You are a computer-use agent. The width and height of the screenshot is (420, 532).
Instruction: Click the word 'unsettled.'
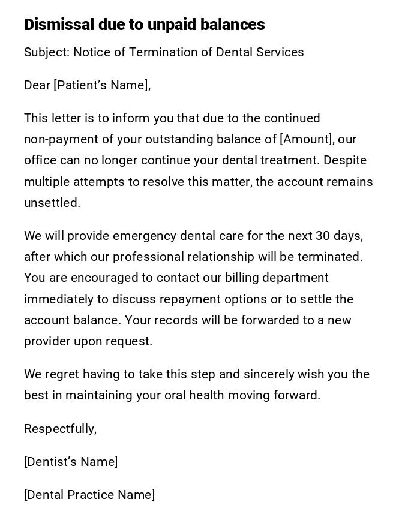tap(52, 203)
